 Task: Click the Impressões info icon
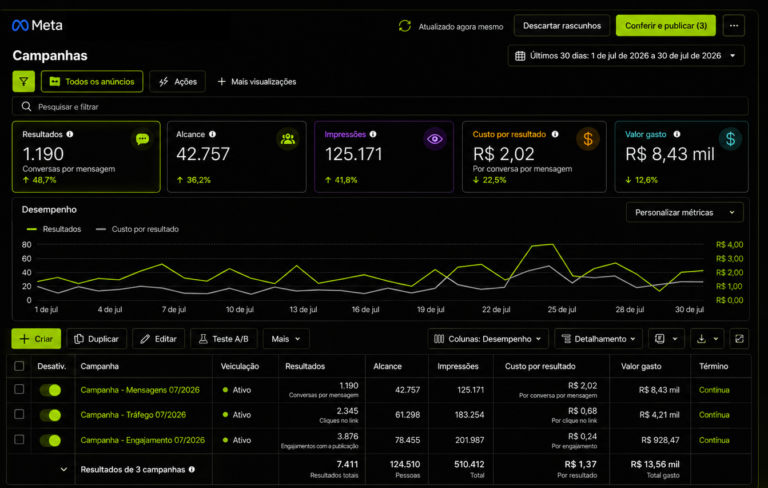point(373,134)
